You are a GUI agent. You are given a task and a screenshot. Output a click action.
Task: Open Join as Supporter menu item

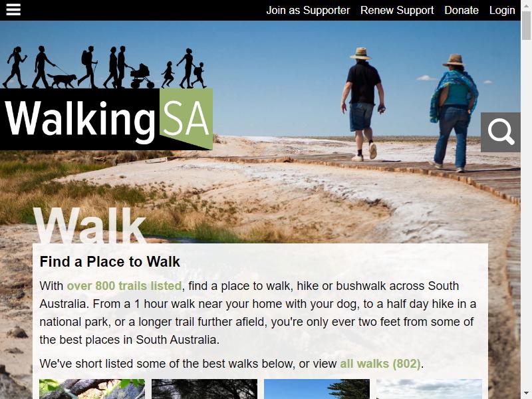pyautogui.click(x=308, y=10)
